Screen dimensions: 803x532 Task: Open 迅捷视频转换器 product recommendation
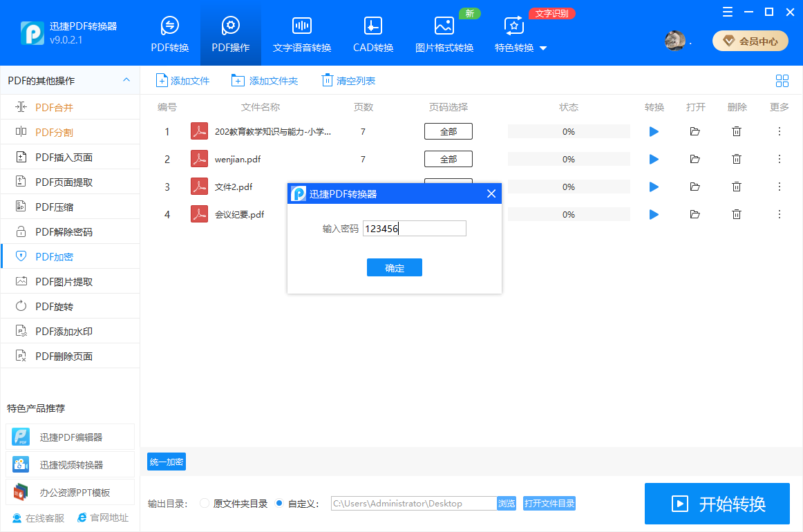(x=70, y=465)
